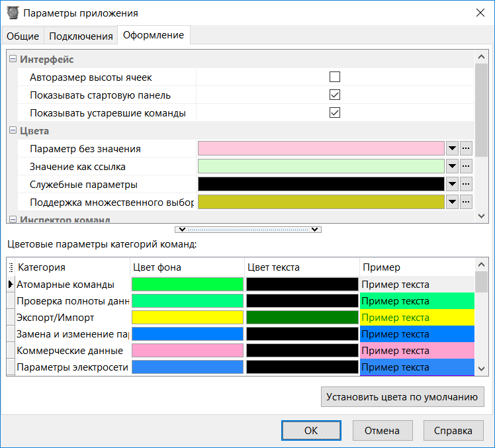Click the column chooser icon left of 'Категория'
This screenshot has height=448, width=495.
click(11, 267)
